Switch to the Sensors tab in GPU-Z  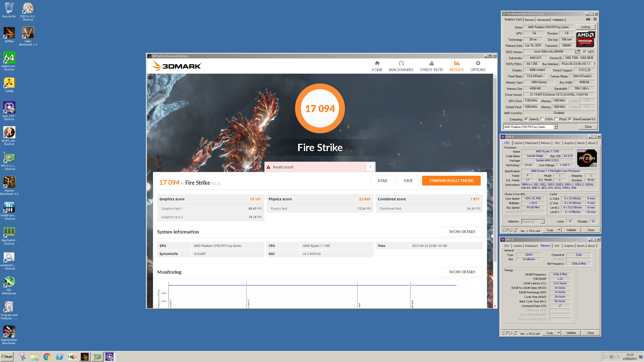pyautogui.click(x=529, y=20)
